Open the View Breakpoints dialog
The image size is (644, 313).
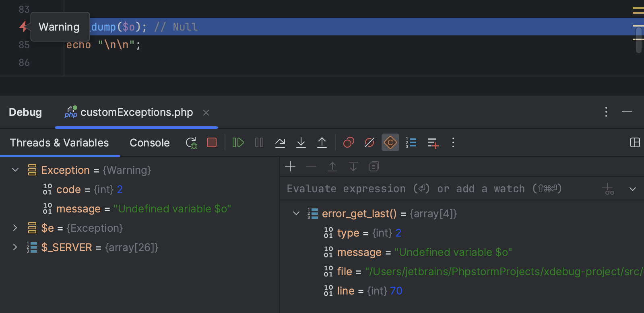click(x=349, y=143)
